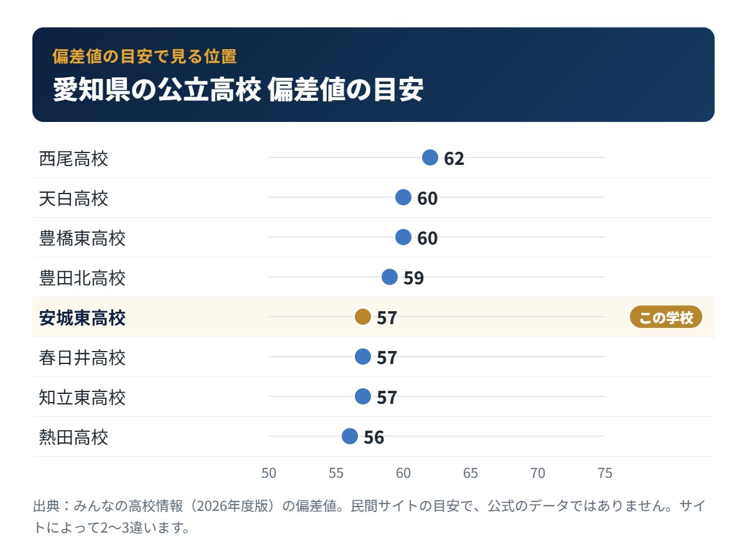The width and height of the screenshot is (747, 560).
Task: Click the value 62 beside 西尾高校
Action: click(454, 159)
